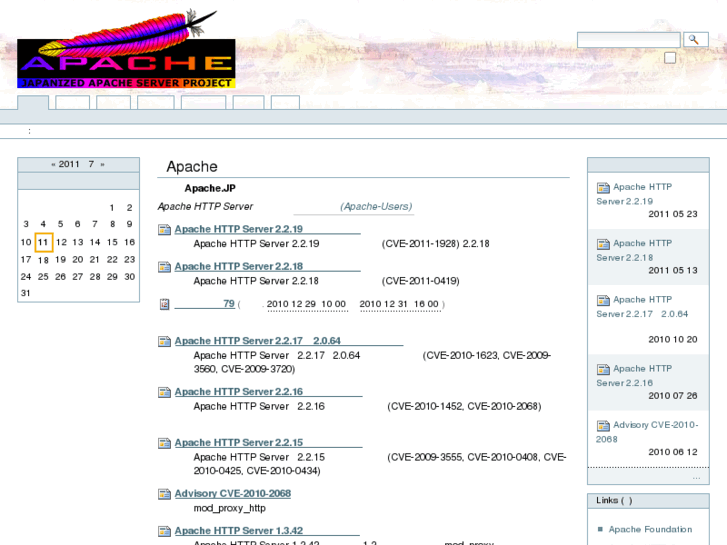Screen dimensions: 727x545
Task: Open the Apache-Users mailing list link
Action: click(x=354, y=206)
